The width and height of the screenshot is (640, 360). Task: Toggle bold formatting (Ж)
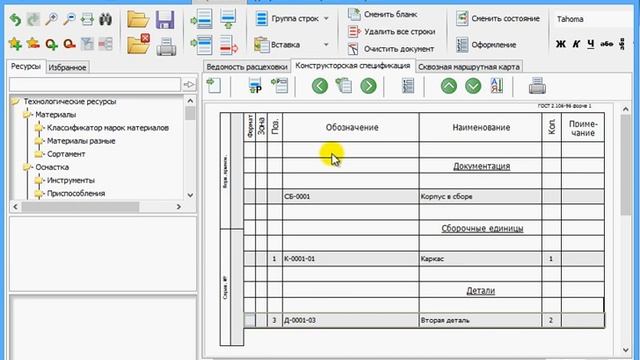tap(561, 44)
